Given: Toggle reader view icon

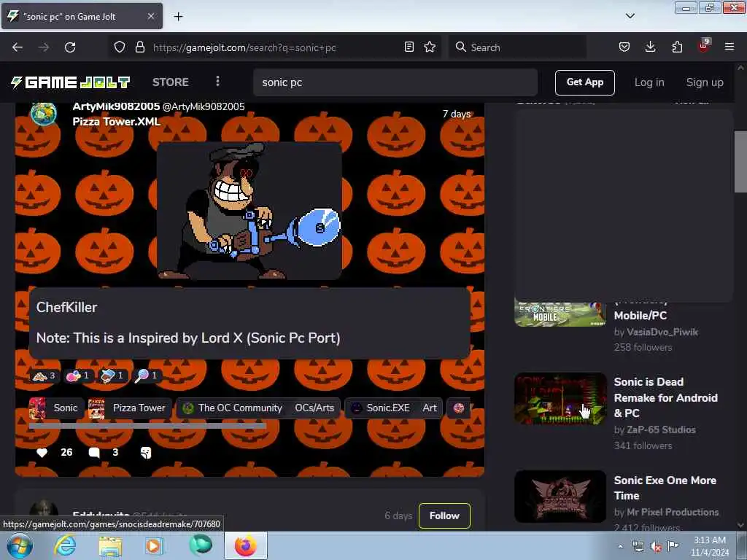Looking at the screenshot, I should tap(409, 47).
